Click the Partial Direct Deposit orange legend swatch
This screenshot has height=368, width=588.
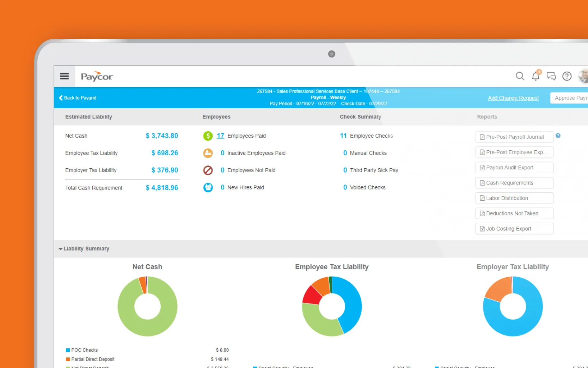(68, 359)
